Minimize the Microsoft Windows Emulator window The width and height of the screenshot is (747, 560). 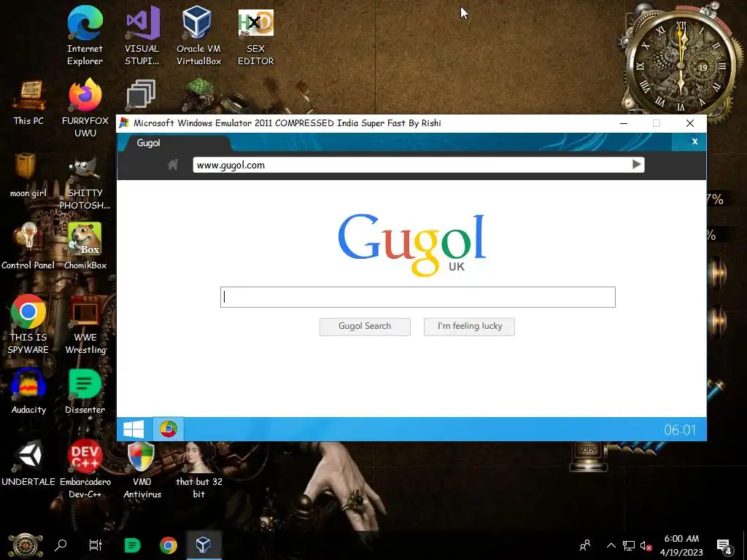(x=624, y=123)
